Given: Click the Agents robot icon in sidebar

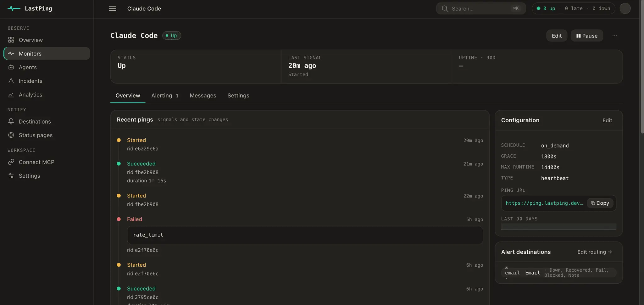Looking at the screenshot, I should click(x=11, y=67).
